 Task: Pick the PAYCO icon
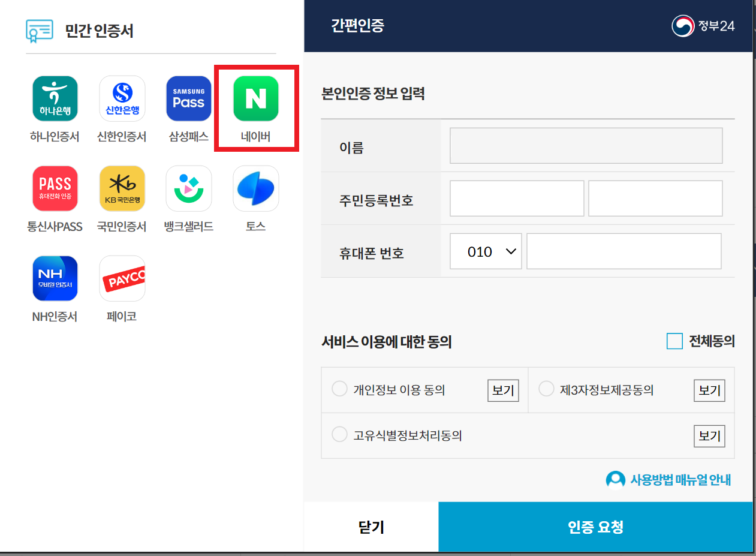coord(122,278)
